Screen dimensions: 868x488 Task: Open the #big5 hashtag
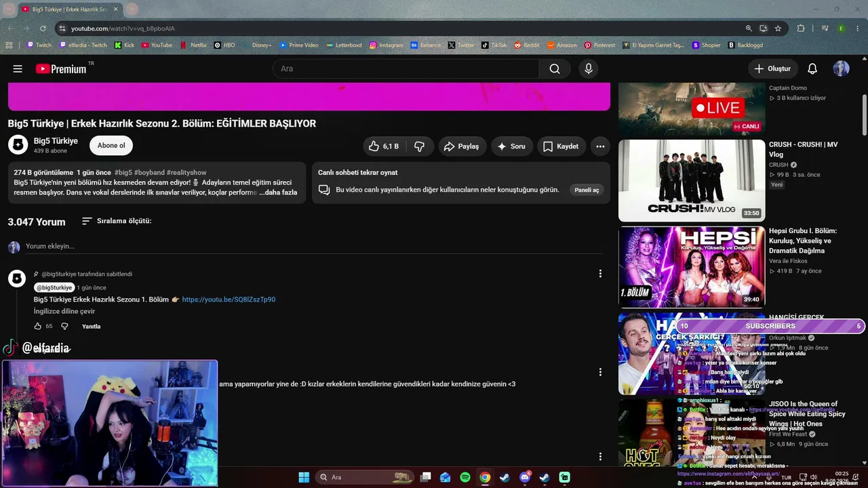coord(123,173)
